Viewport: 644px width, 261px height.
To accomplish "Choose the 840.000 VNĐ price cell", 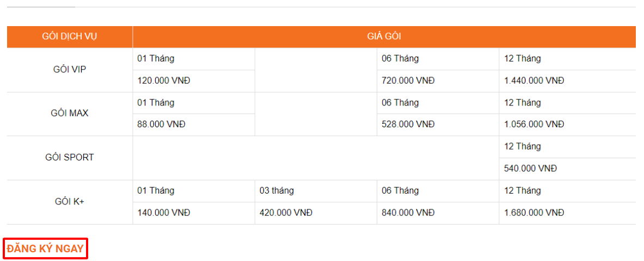I will pyautogui.click(x=408, y=213).
